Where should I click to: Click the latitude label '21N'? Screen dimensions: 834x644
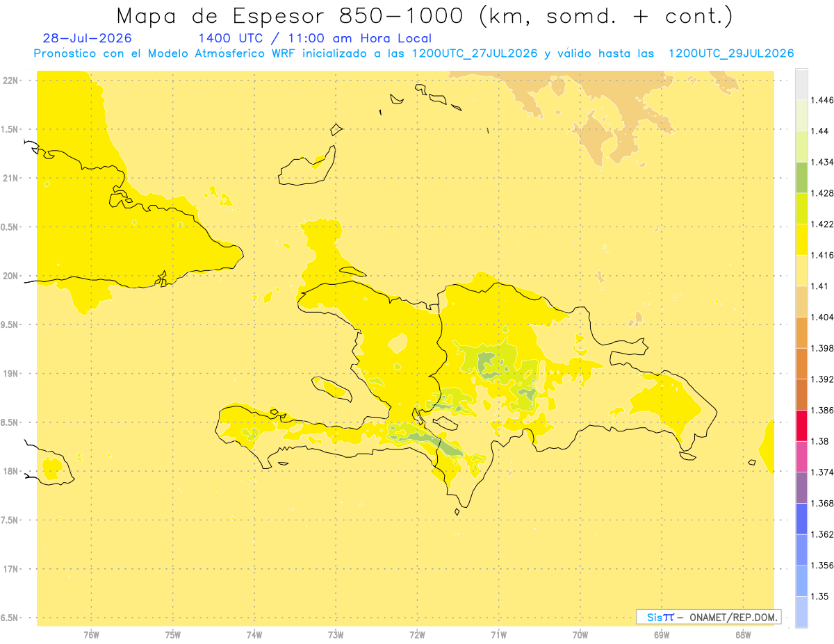pos(10,179)
